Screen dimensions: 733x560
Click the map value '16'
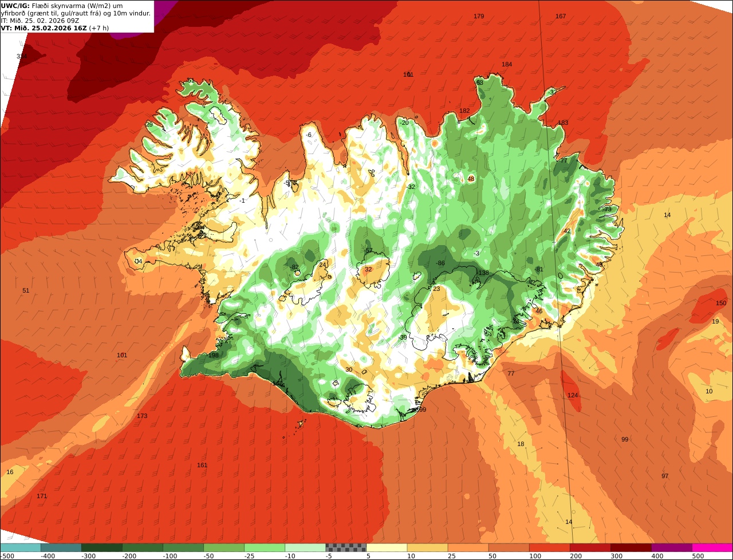[10, 472]
